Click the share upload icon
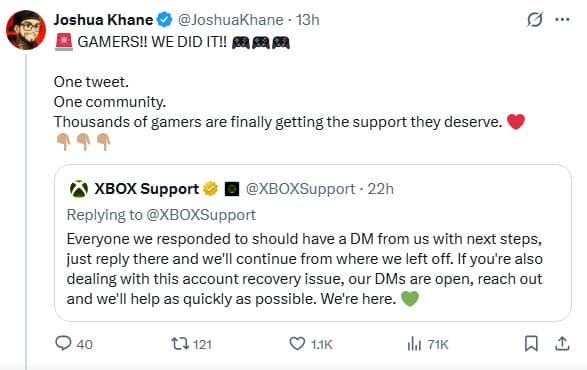 [x=562, y=343]
